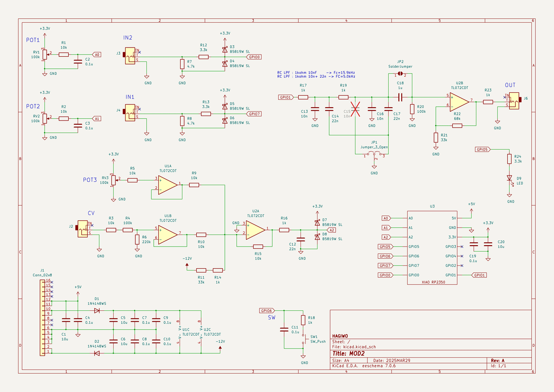Click the RC LPF Fc=5.0kHz note
Screen dimensions: 554x392
coord(316,77)
